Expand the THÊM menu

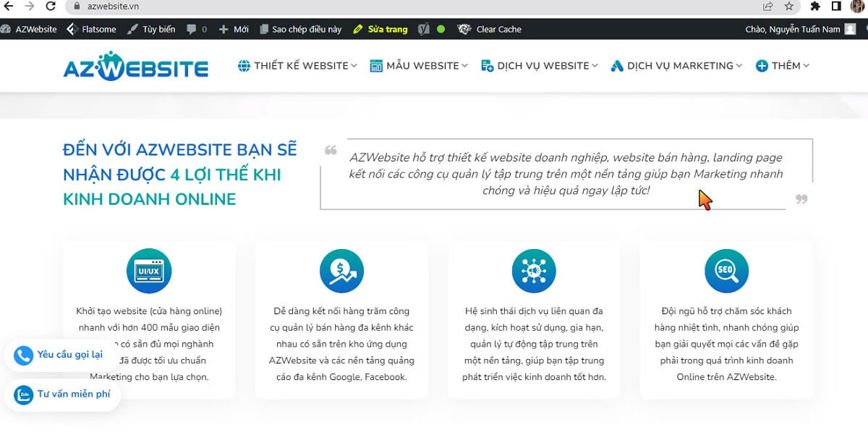[x=783, y=66]
